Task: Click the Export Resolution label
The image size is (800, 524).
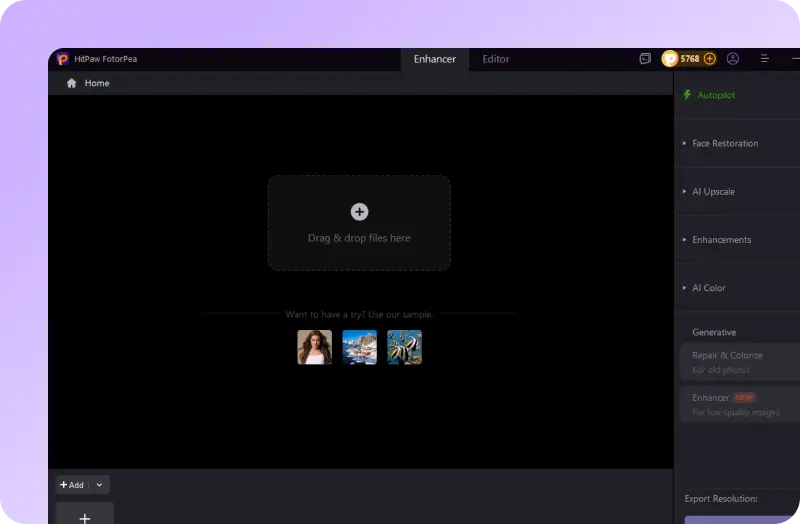Action: pyautogui.click(x=721, y=498)
